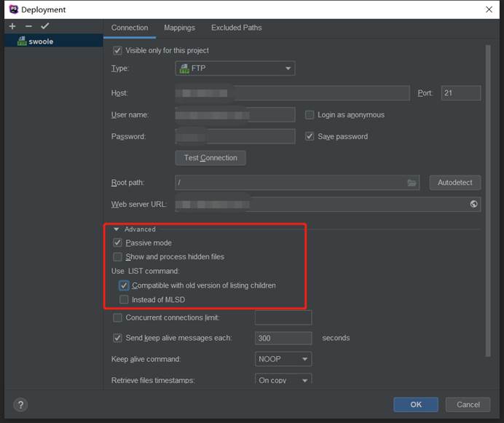Click PhpStorm icon in Deployment title bar
The height and width of the screenshot is (423, 504).
coord(14,9)
